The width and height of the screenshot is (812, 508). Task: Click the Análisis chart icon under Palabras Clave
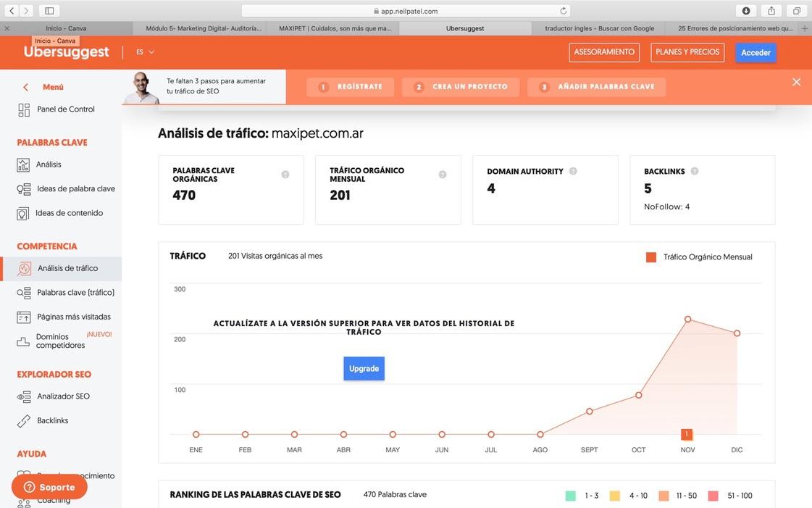point(23,165)
